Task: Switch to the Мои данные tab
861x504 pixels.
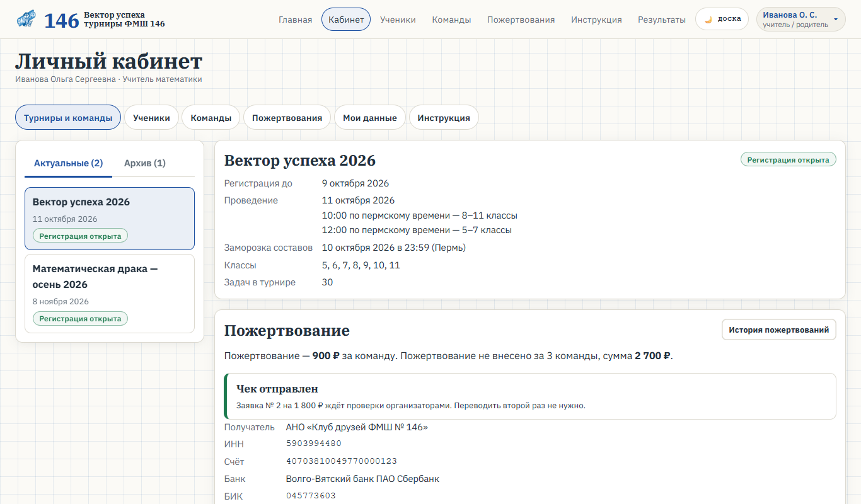Action: click(x=370, y=118)
